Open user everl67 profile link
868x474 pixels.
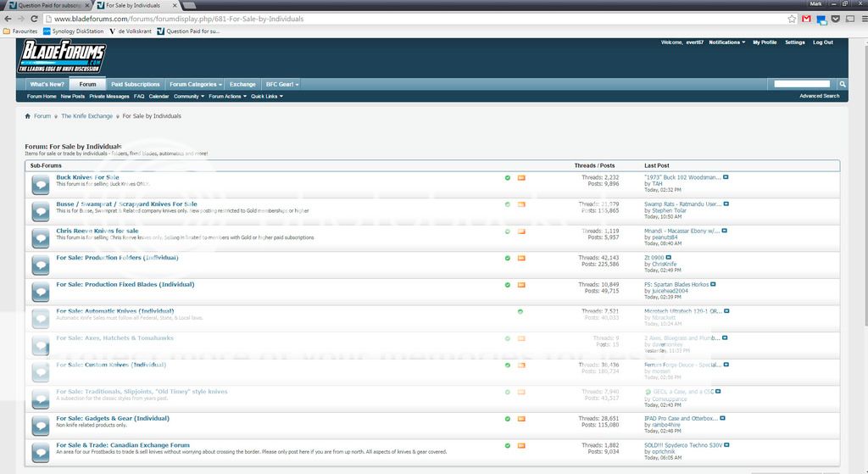[x=695, y=42]
